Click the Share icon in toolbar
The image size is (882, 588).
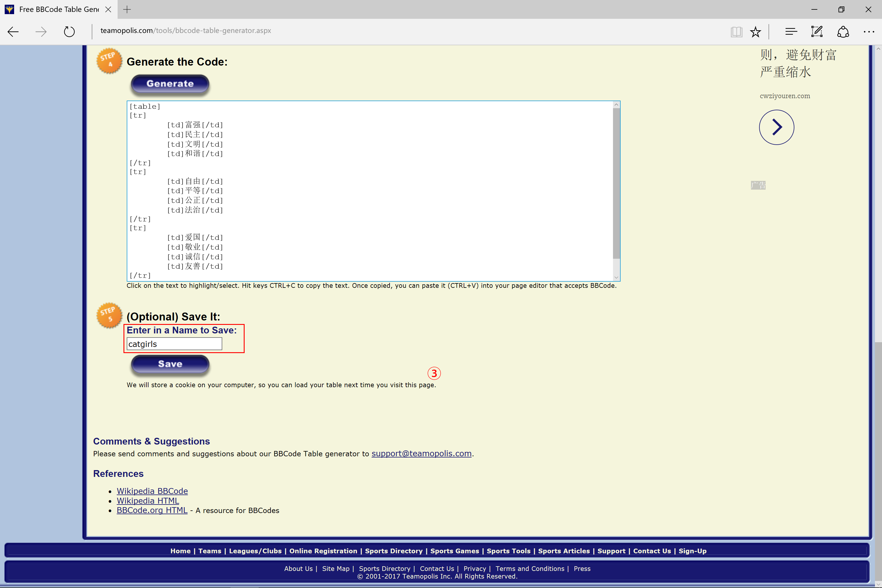(x=843, y=31)
